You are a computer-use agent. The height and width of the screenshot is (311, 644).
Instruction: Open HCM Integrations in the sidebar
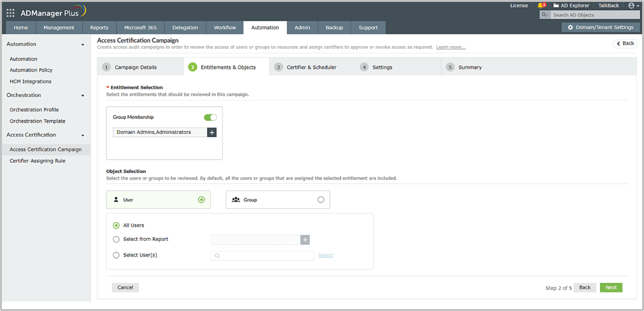pyautogui.click(x=30, y=82)
